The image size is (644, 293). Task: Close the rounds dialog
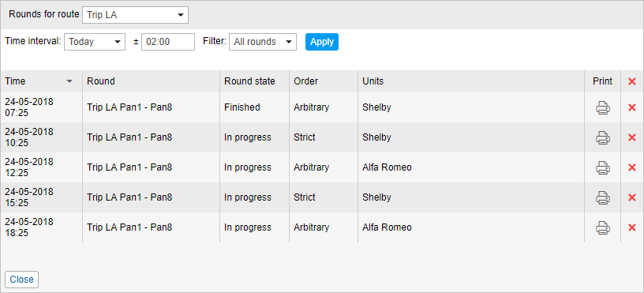22,280
